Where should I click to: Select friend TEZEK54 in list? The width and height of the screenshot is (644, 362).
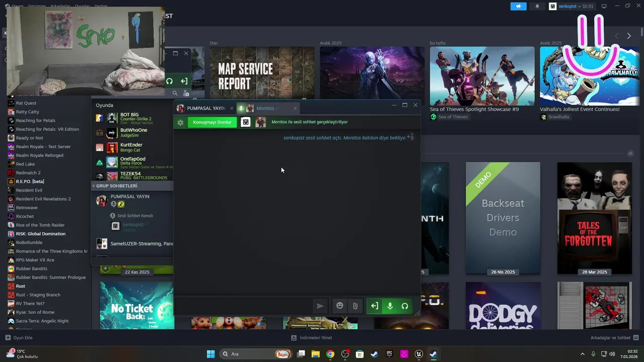tap(134, 176)
